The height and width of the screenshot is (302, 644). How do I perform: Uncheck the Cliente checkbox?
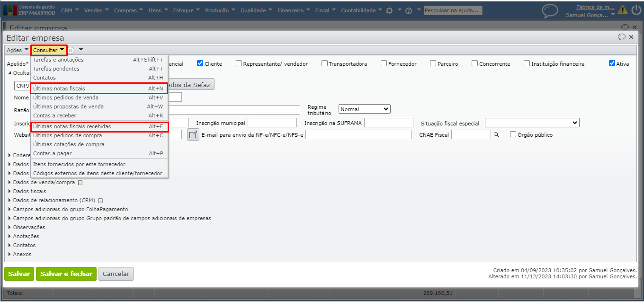click(x=200, y=63)
